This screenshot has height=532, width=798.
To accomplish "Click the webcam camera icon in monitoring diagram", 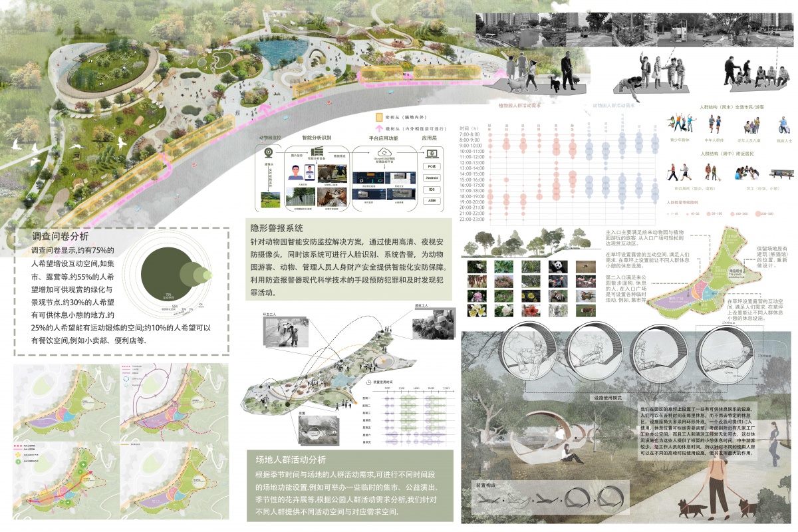I will coord(269,152).
